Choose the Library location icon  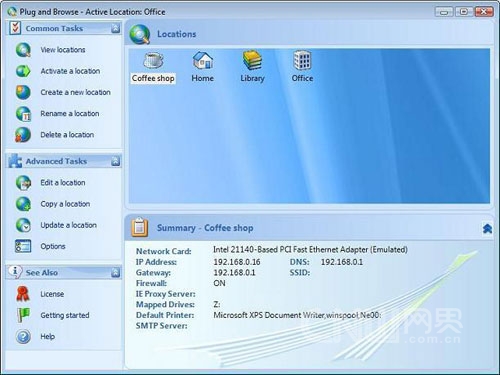point(252,60)
